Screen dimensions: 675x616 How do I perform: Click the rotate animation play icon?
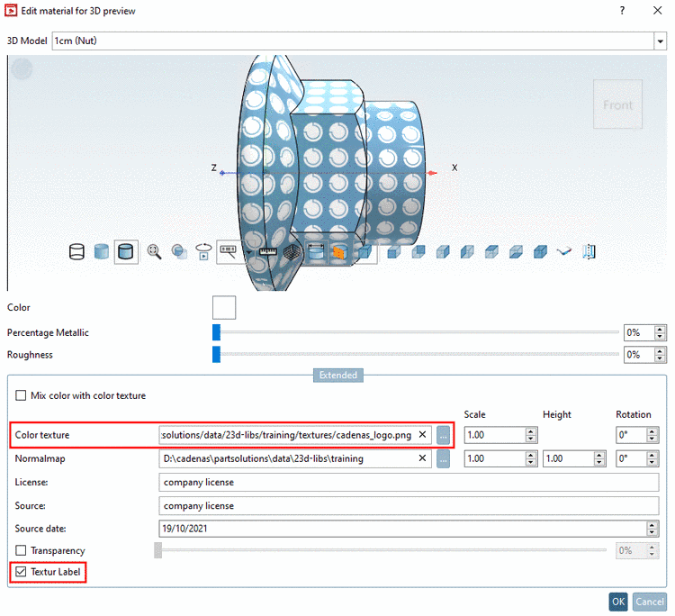tap(203, 252)
